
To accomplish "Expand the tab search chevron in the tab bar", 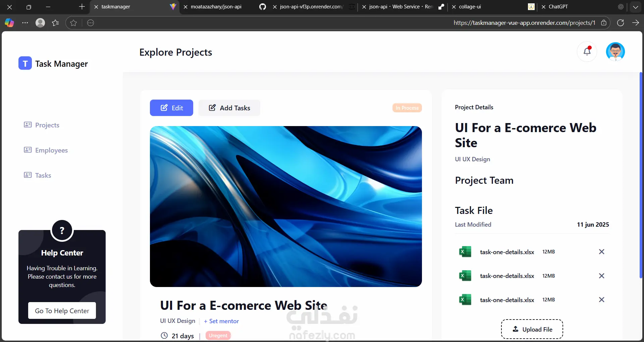I will (x=636, y=7).
